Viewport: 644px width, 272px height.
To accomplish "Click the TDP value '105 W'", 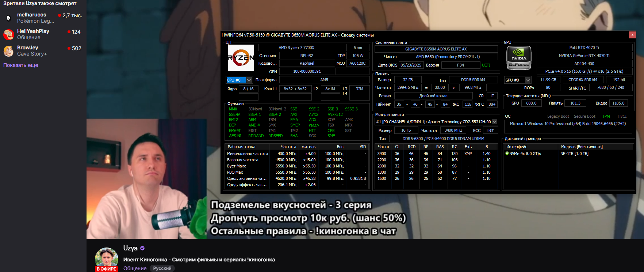I will [x=358, y=56].
